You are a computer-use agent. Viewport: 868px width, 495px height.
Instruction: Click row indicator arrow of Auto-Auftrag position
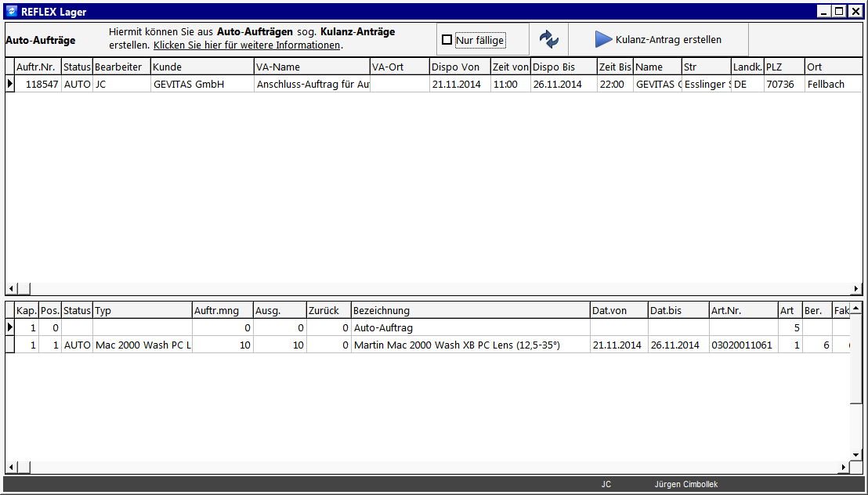click(10, 328)
